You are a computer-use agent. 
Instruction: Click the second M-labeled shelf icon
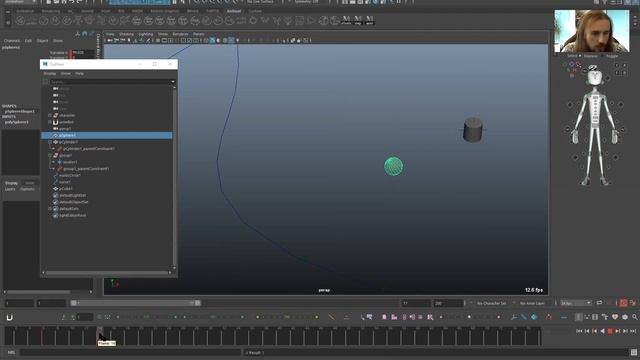358,20
